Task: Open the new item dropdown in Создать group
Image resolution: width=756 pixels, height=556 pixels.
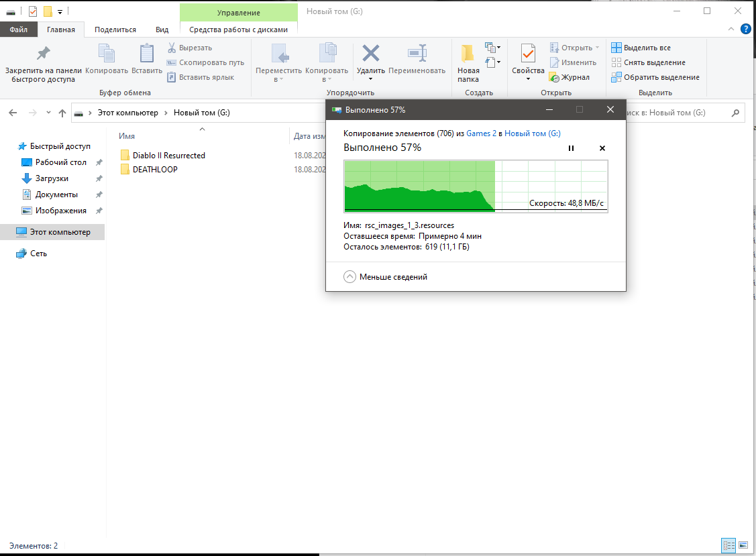Action: 493,47
